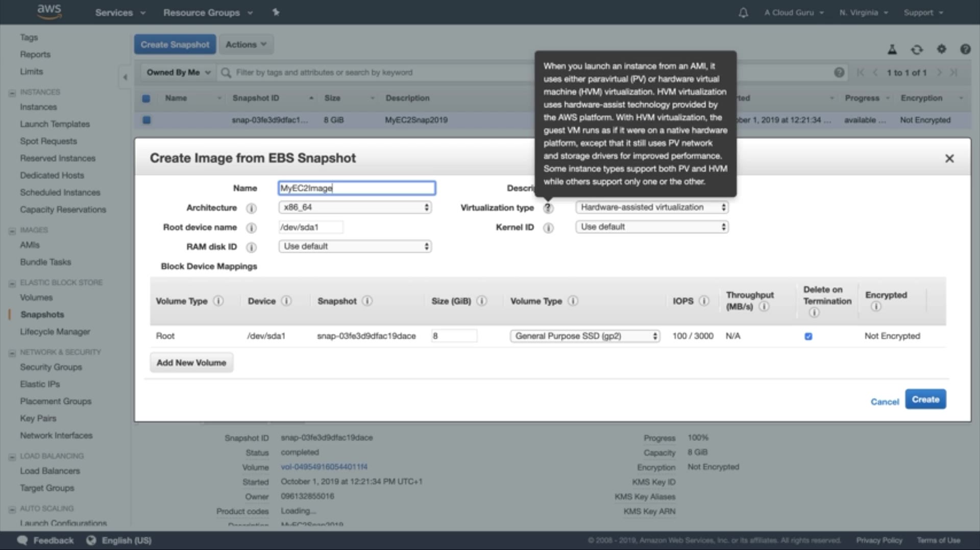The width and height of the screenshot is (980, 550).
Task: Click info icon beside first Volume Type column
Action: coord(218,301)
